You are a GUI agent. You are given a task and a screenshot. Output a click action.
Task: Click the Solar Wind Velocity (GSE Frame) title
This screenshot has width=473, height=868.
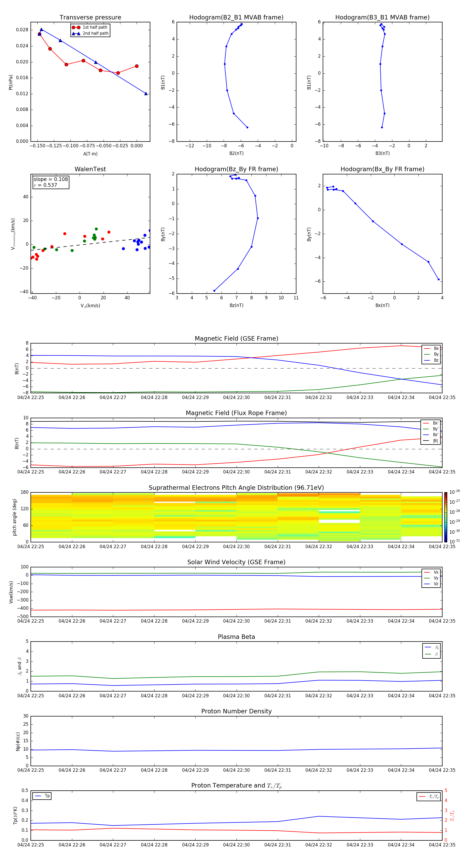click(236, 562)
